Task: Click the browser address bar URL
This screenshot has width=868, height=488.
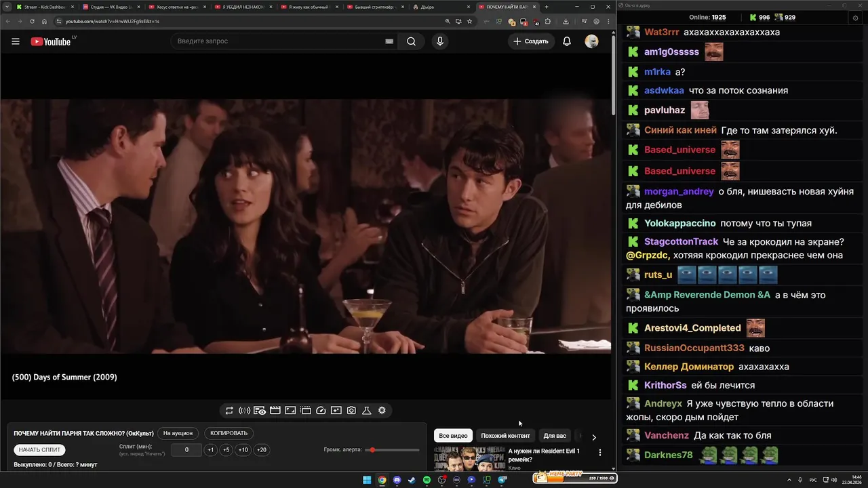Action: pos(113,21)
